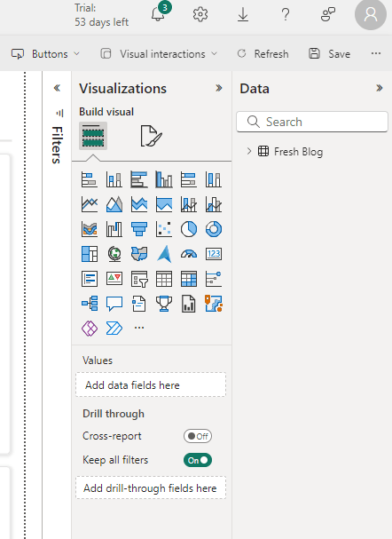Open more toolbar options ellipsis
Screen dimensions: 392x539
[376, 53]
